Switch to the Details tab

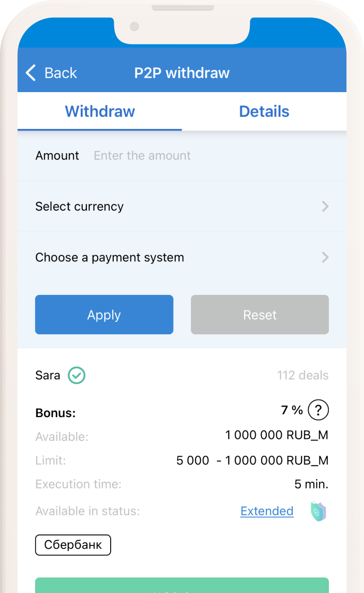pos(264,111)
